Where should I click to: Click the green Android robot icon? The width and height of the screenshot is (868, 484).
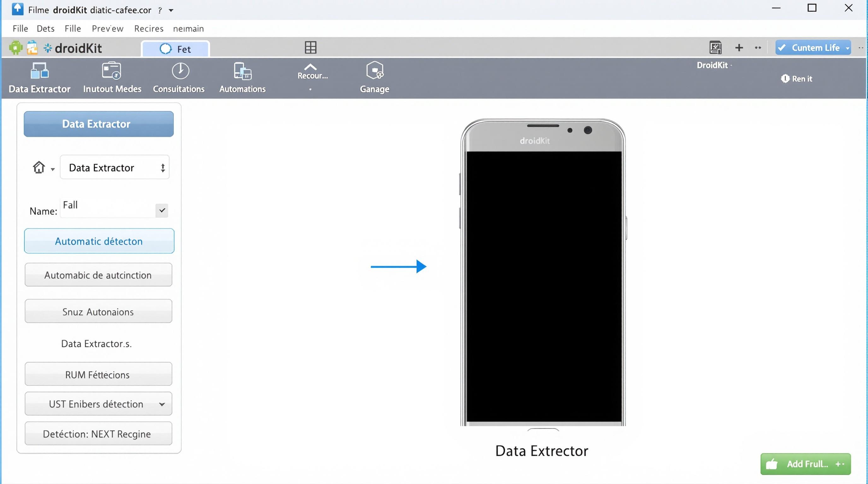(15, 48)
